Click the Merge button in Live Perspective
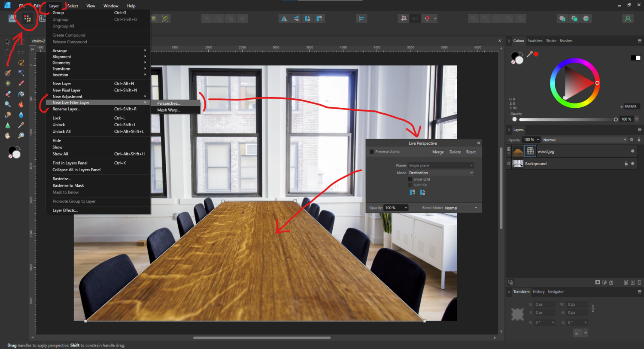This screenshot has width=644, height=349. click(x=438, y=152)
